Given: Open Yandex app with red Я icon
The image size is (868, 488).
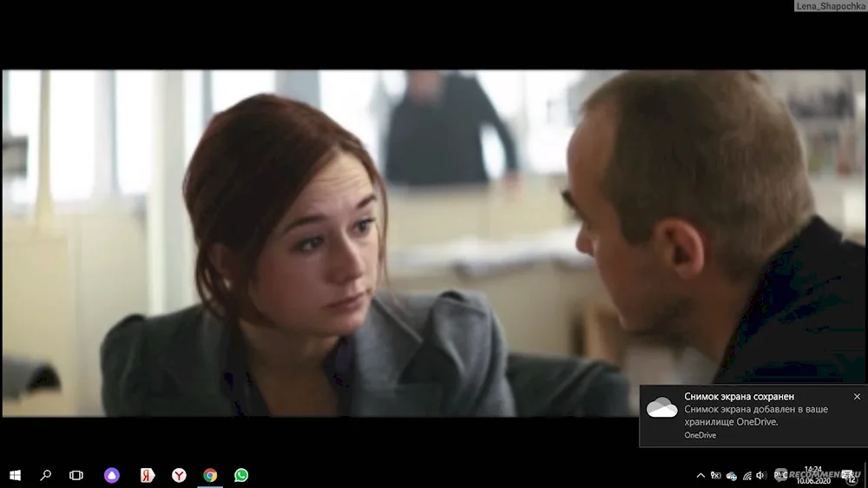Looking at the screenshot, I should [x=148, y=475].
